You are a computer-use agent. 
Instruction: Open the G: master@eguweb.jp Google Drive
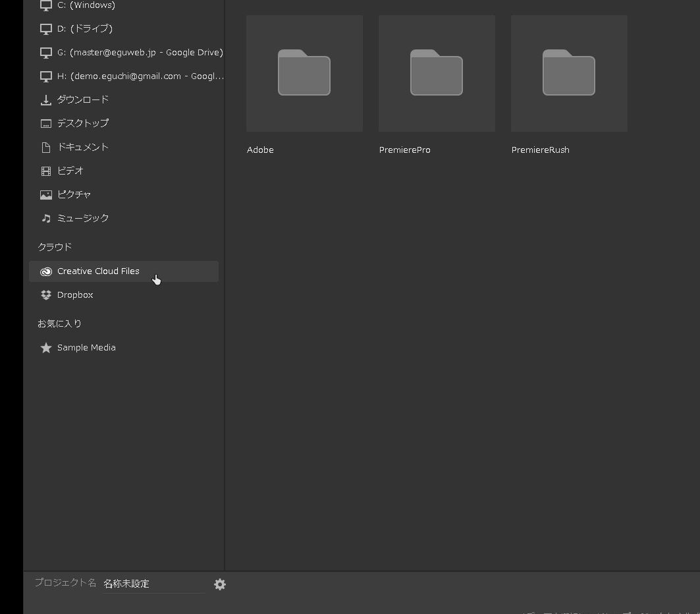coord(140,53)
